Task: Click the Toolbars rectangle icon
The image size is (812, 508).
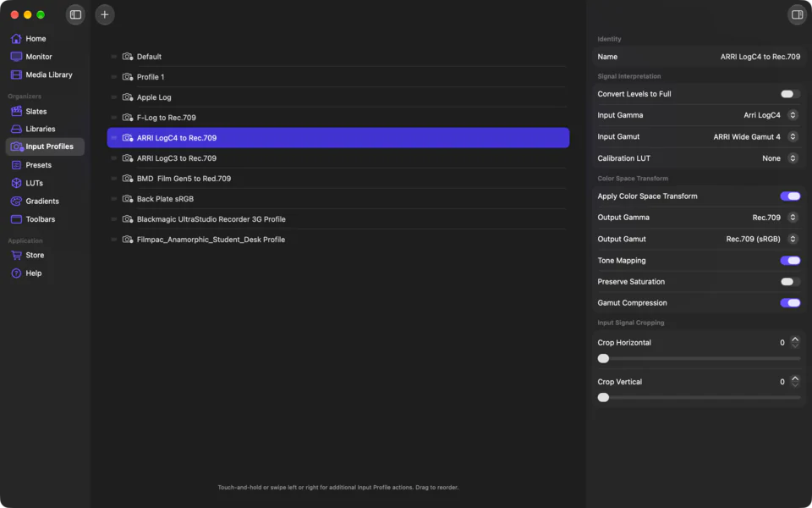Action: [x=17, y=219]
